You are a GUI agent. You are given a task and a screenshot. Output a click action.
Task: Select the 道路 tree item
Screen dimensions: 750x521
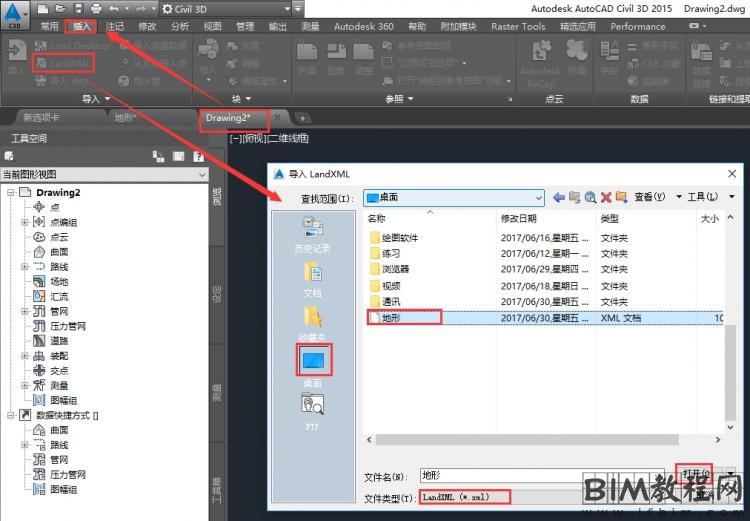click(59, 341)
